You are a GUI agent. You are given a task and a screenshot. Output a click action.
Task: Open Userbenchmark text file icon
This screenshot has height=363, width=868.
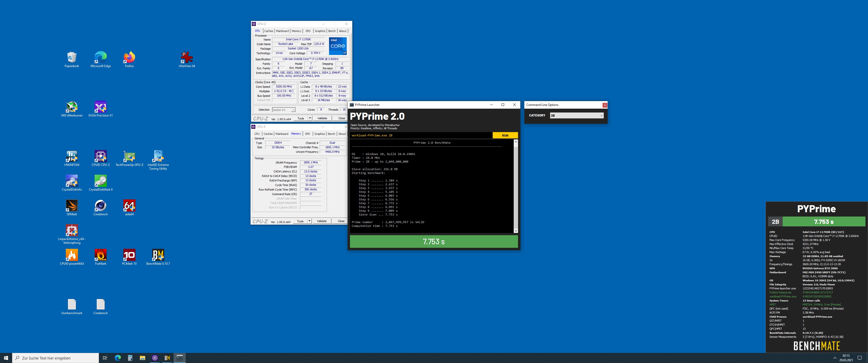click(x=72, y=307)
